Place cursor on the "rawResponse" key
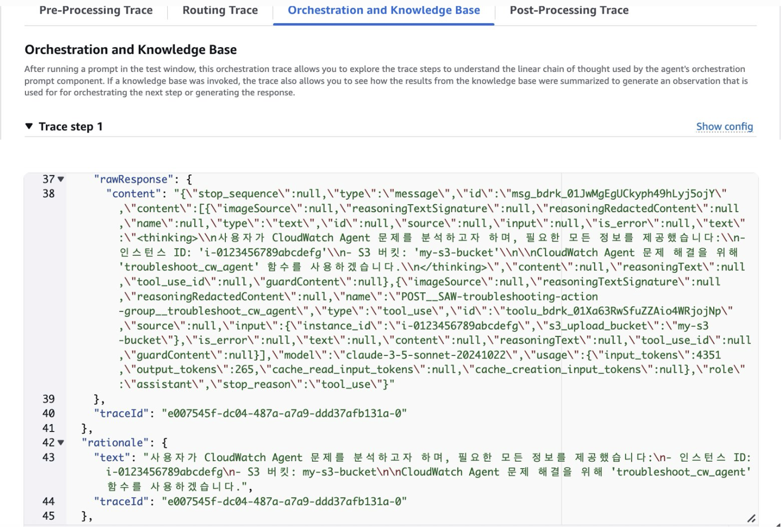Viewport: 783px width, 532px height. pyautogui.click(x=134, y=179)
